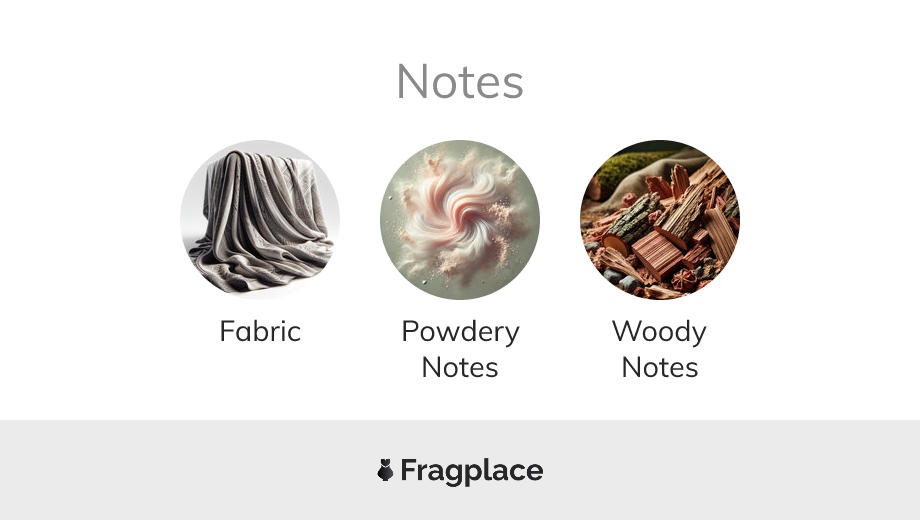The image size is (920, 520).
Task: Click the Notes heading
Action: (x=460, y=82)
